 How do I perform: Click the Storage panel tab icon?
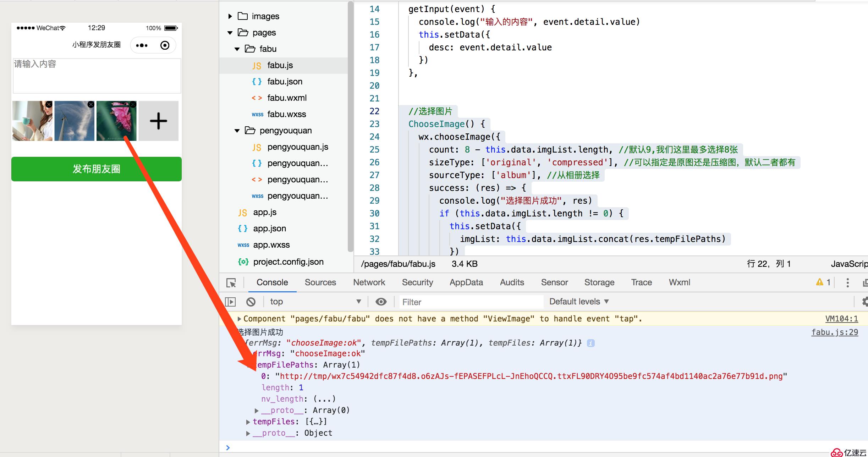tap(599, 281)
